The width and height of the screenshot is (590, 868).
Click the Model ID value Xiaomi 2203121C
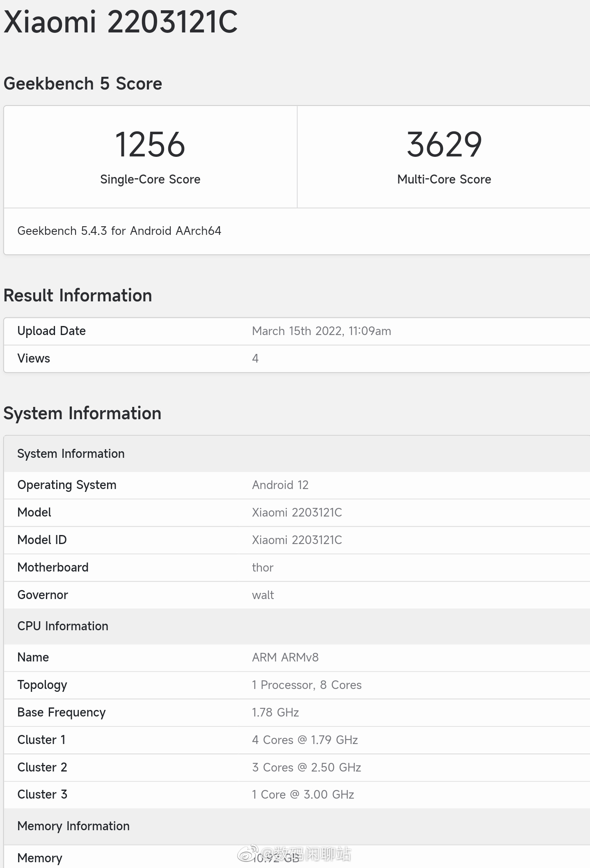click(x=297, y=540)
